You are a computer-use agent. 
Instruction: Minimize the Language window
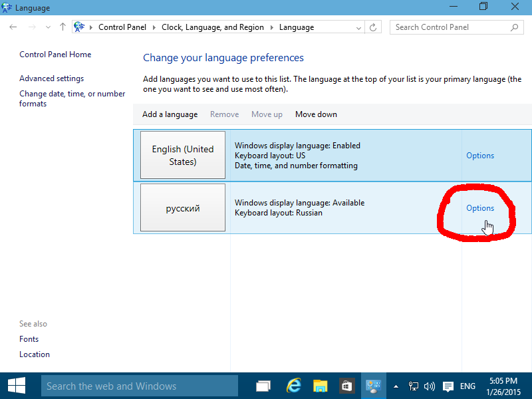454,7
